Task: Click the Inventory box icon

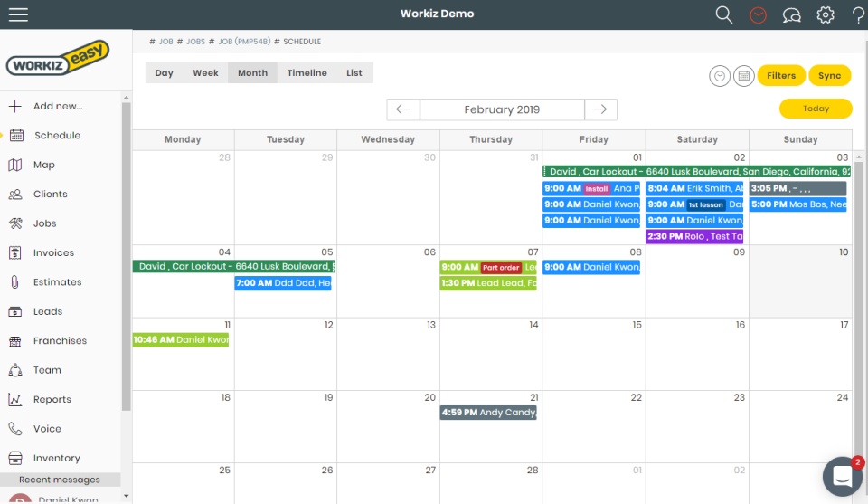Action: tap(15, 458)
